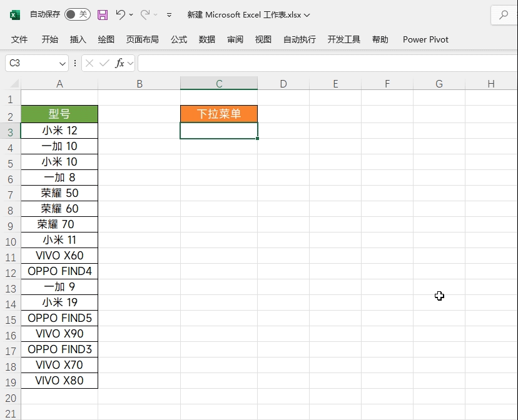Screen dimensions: 518x420
Task: Open the Power Pivot ribbon tab
Action: click(x=425, y=39)
